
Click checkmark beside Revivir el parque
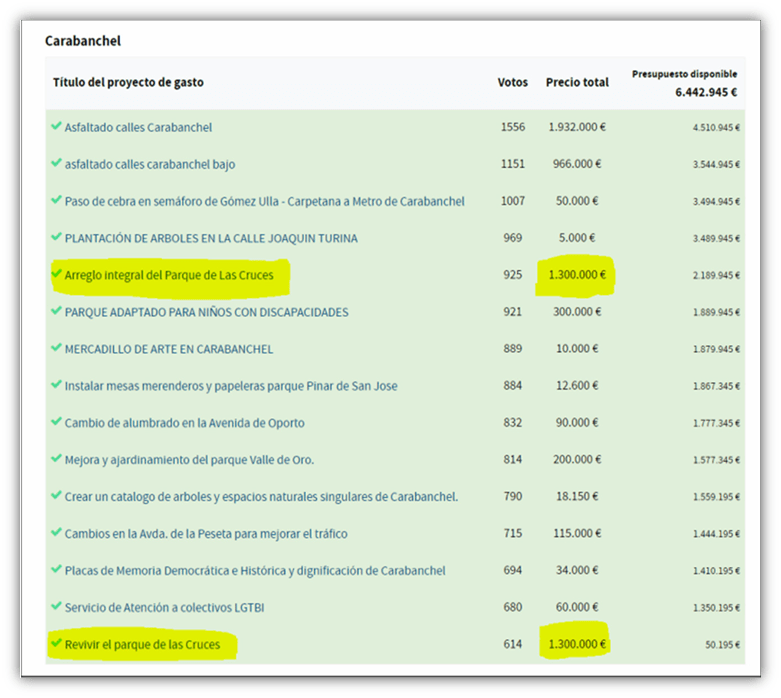(x=57, y=644)
